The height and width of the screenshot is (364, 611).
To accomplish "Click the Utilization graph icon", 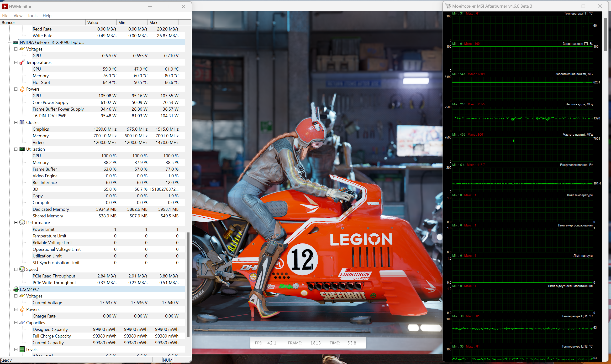I will point(22,149).
